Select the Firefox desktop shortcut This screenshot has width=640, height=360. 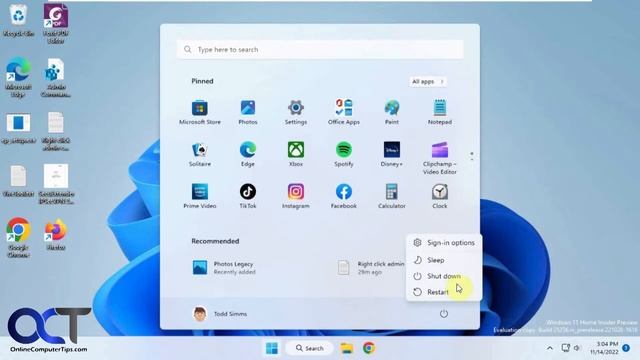56,235
